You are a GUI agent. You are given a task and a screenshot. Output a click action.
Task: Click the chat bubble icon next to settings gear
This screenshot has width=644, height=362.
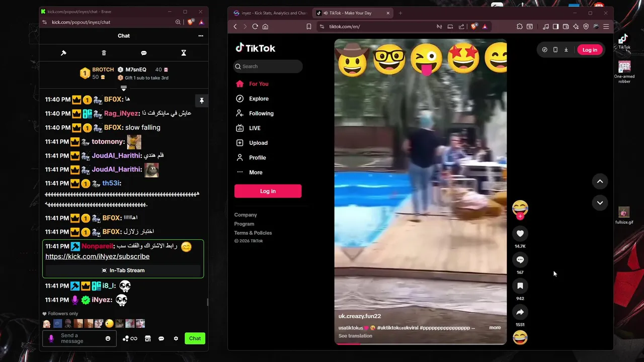[162, 338]
